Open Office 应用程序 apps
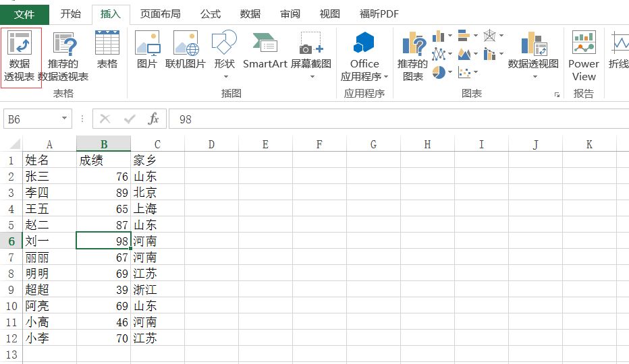Screen dimensions: 629x364 [x=364, y=56]
